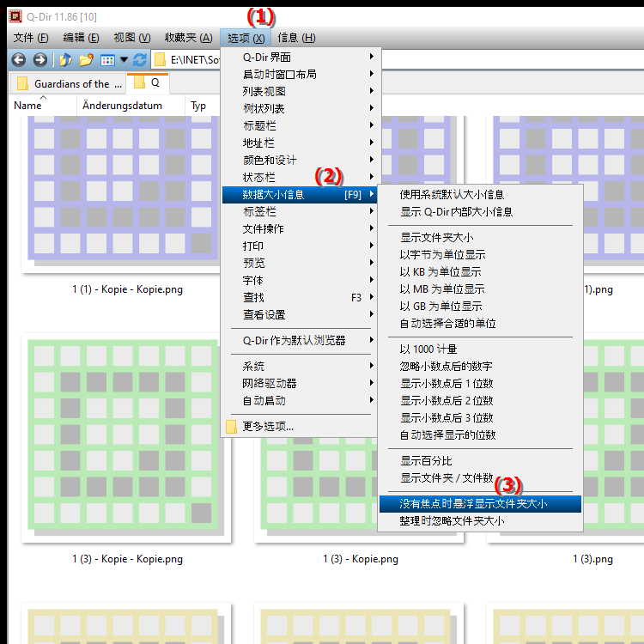Open the 文件 (F) menu
644x644 pixels.
click(x=31, y=38)
